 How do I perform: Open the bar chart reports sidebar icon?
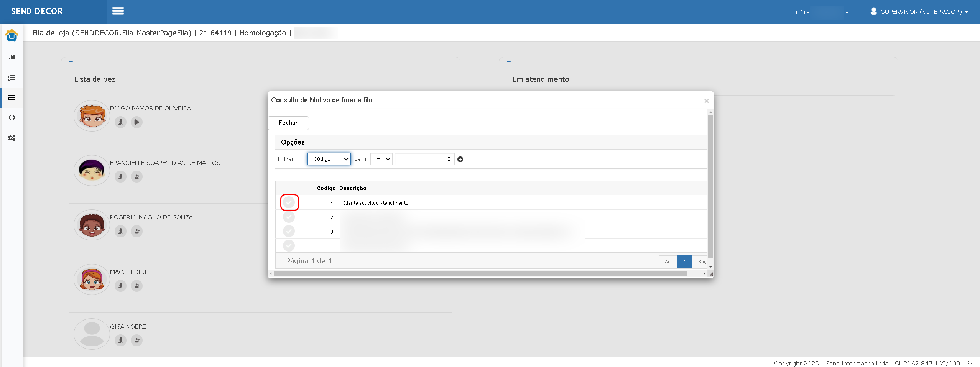tap(12, 57)
